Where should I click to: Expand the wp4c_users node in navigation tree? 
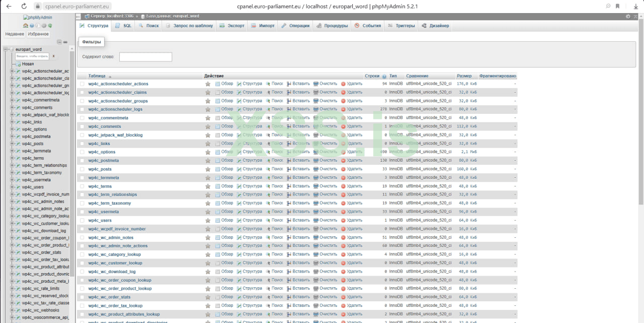tap(12, 187)
